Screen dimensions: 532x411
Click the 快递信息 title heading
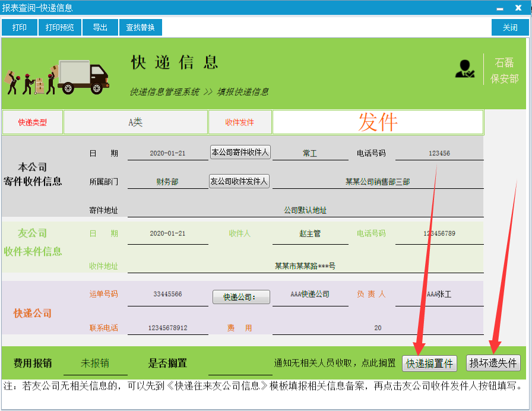click(x=175, y=62)
